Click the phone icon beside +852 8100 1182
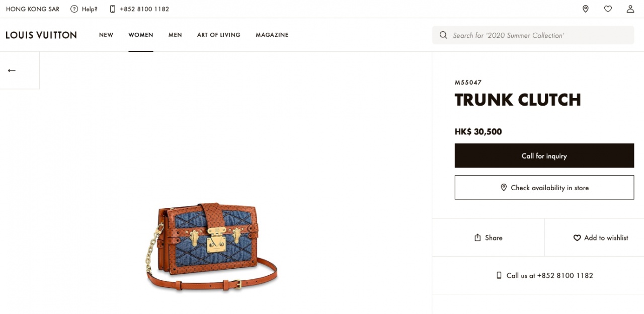Viewport: 644px width, 314px height. (x=112, y=9)
